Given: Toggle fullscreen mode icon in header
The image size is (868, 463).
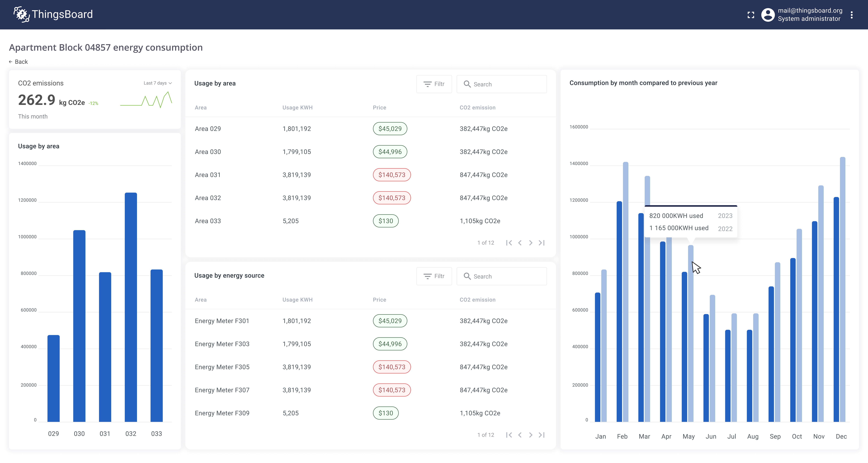Looking at the screenshot, I should tap(750, 15).
